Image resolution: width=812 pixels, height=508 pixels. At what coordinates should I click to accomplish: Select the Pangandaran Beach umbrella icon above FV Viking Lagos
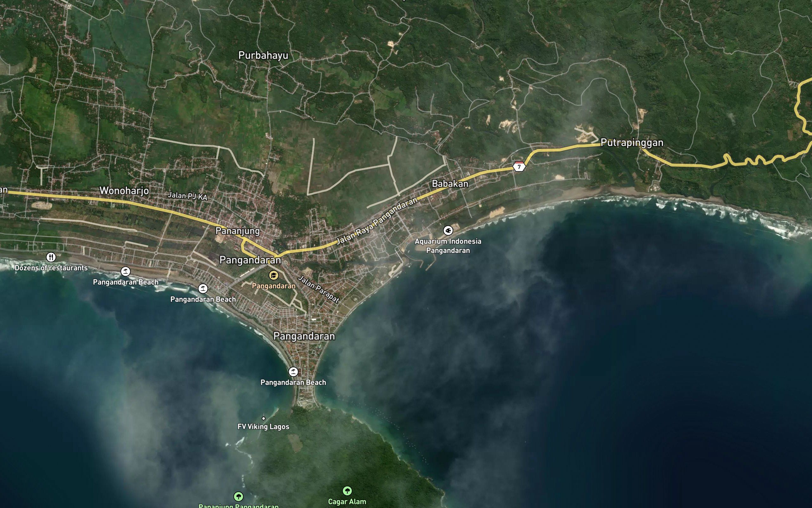pos(293,372)
